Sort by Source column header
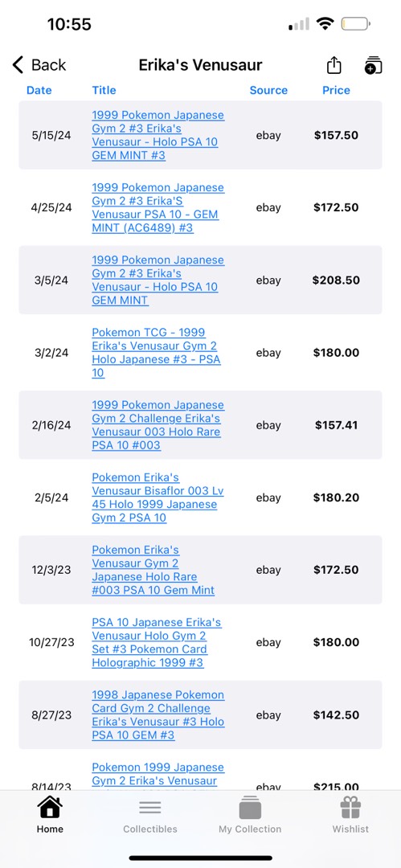The height and width of the screenshot is (868, 401). pyautogui.click(x=268, y=90)
